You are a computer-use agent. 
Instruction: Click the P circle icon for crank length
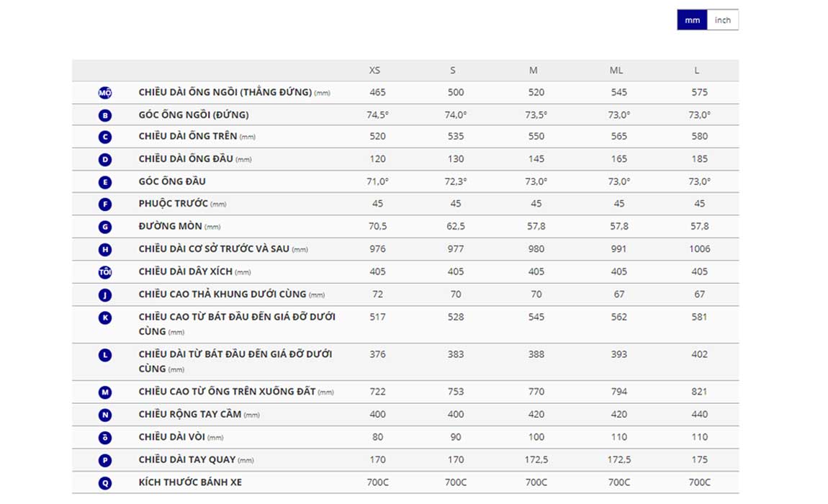105,460
